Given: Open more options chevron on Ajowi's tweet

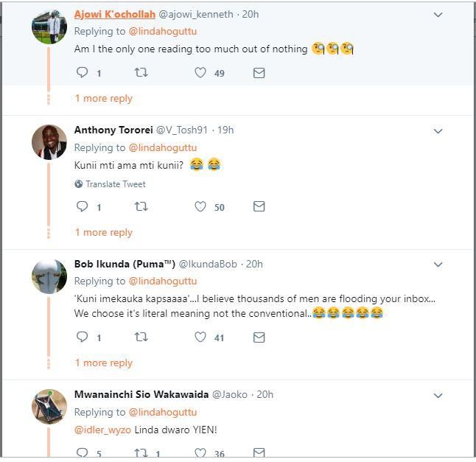Looking at the screenshot, I should coord(438,15).
